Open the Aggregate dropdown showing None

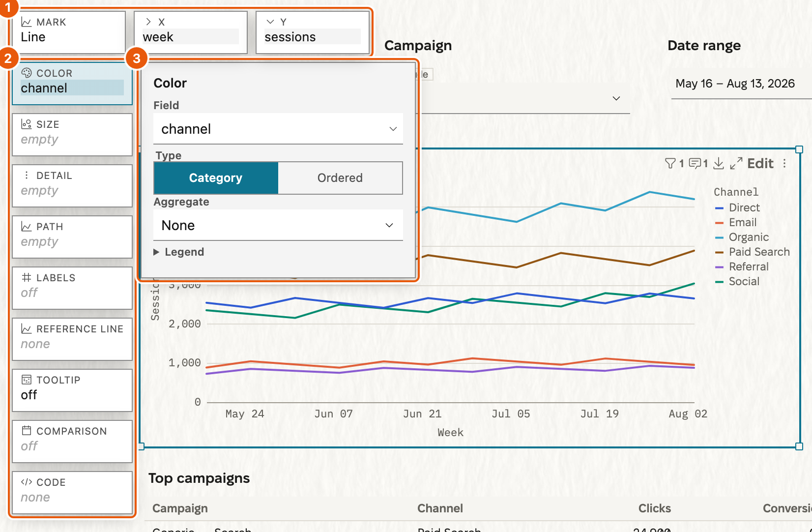(x=278, y=225)
